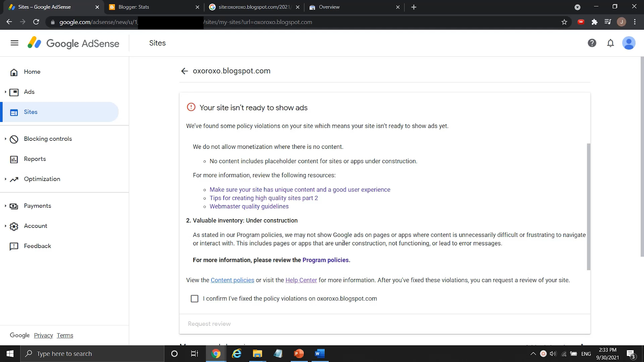Expand the Optimization section arrow
This screenshot has height=362, width=644.
click(x=5, y=179)
